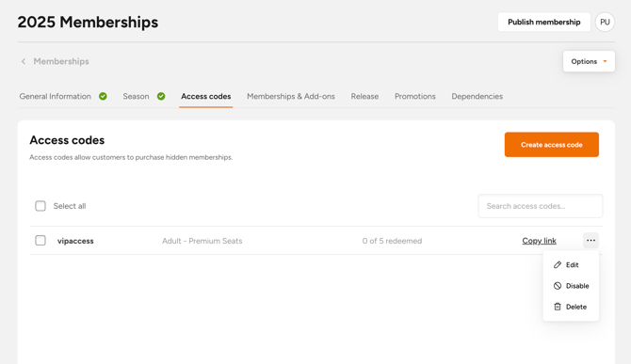
Task: Click the PU user avatar
Action: (605, 22)
